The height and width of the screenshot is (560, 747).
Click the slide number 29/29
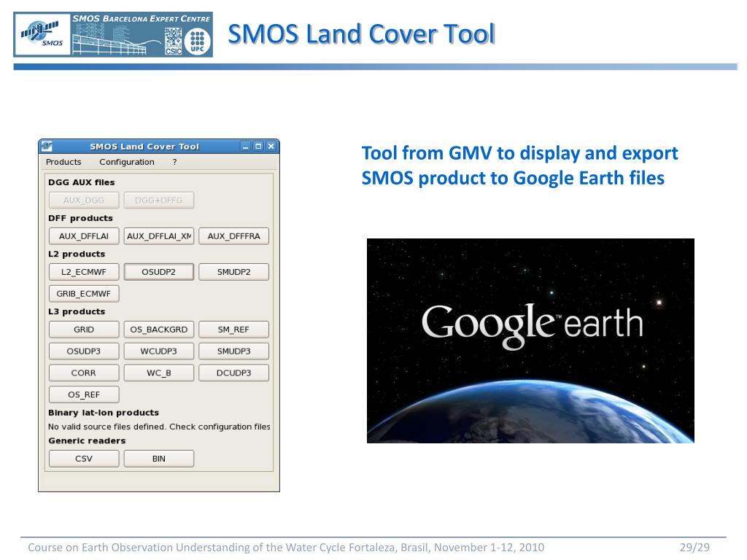[x=694, y=547]
